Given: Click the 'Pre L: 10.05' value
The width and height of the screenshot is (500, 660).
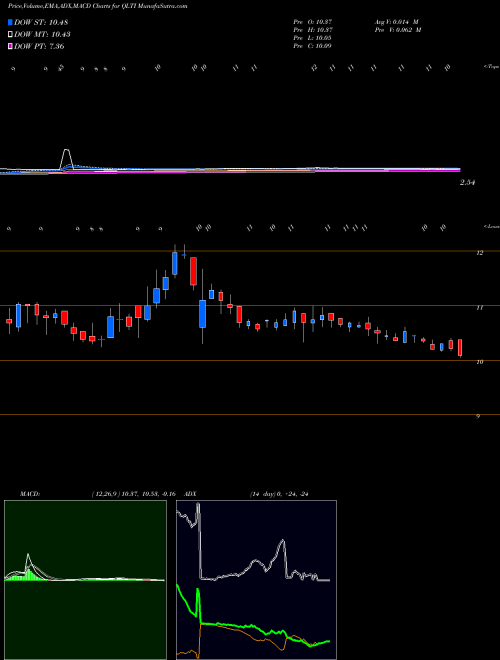Looking at the screenshot, I should [313, 37].
